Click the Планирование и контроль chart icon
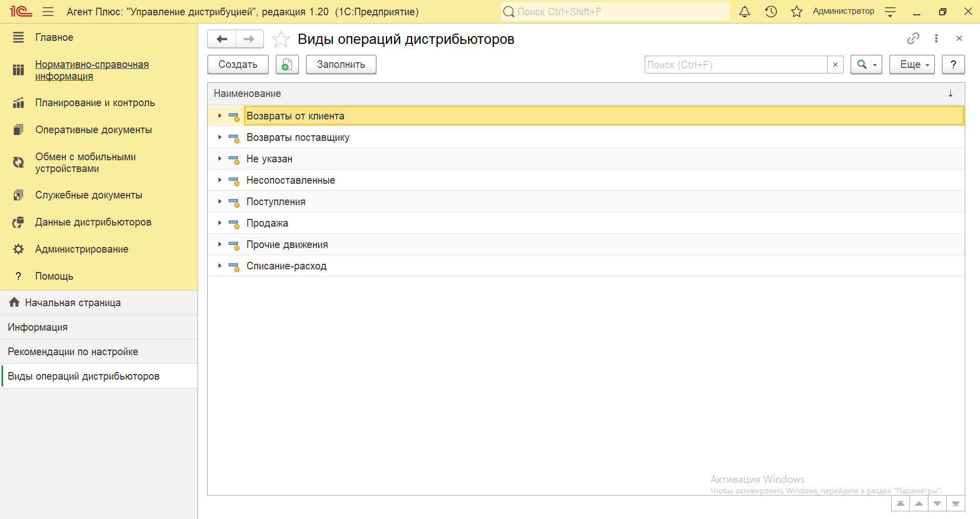This screenshot has width=980, height=519. click(x=18, y=103)
